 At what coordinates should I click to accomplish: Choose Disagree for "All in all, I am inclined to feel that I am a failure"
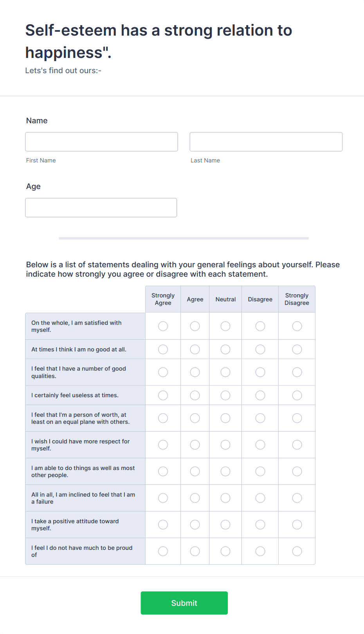tap(260, 498)
